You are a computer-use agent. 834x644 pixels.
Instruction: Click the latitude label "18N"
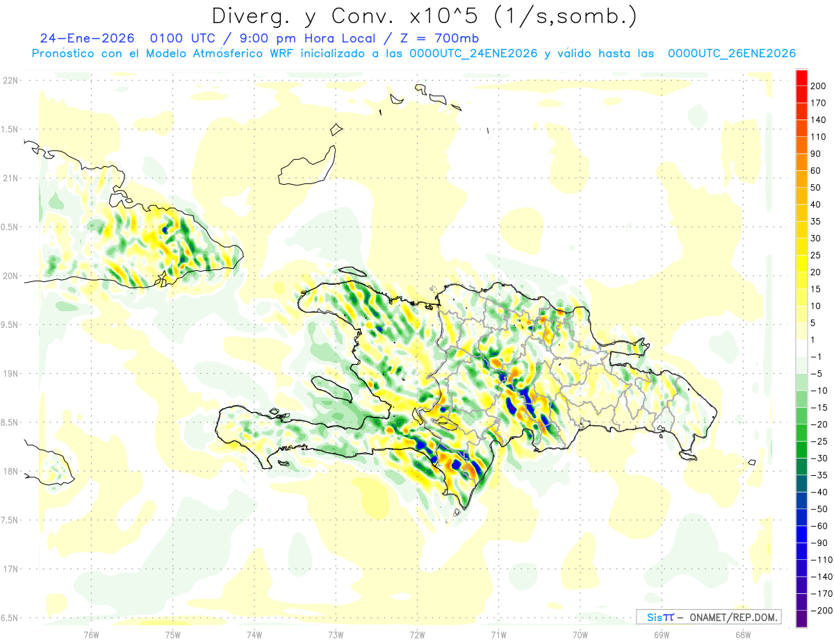10,471
